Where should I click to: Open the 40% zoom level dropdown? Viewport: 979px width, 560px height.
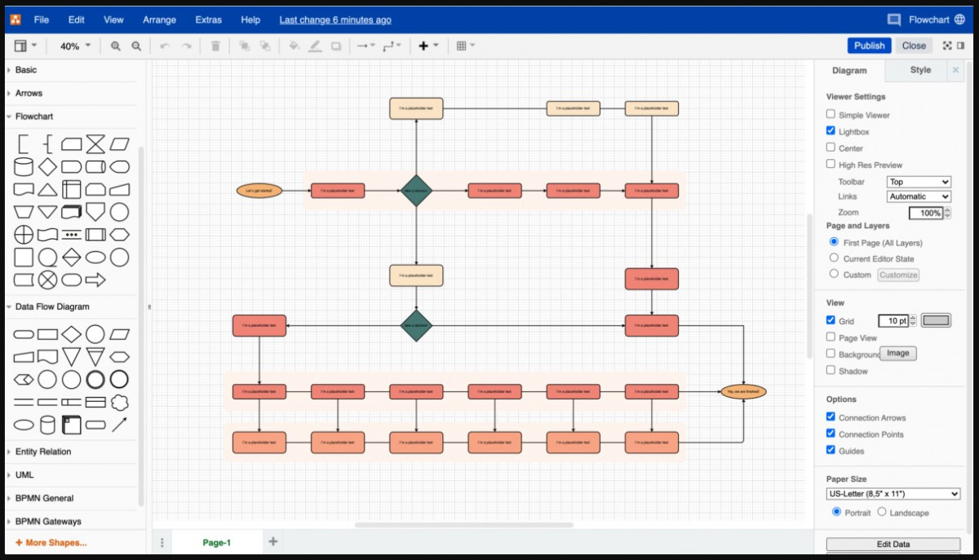coord(75,46)
